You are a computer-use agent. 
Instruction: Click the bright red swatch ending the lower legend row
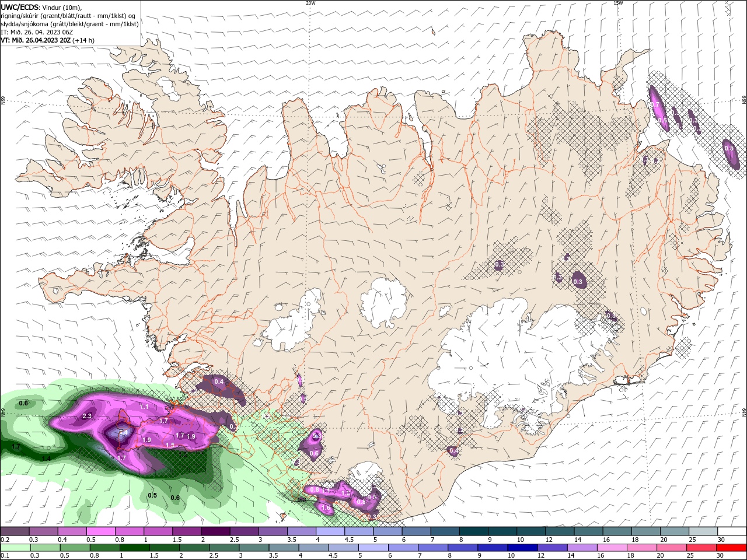pos(731,548)
